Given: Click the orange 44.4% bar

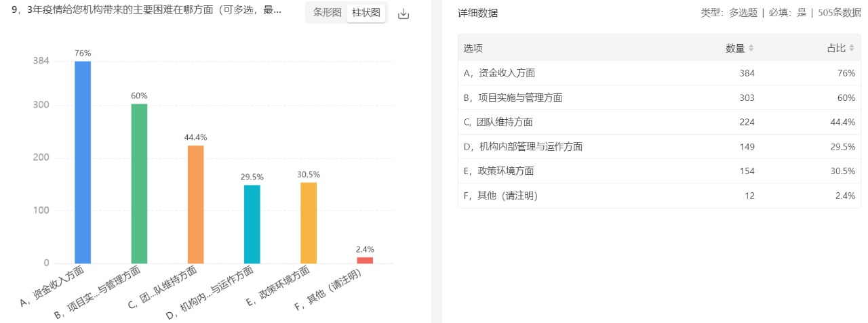Looking at the screenshot, I should (x=195, y=203).
